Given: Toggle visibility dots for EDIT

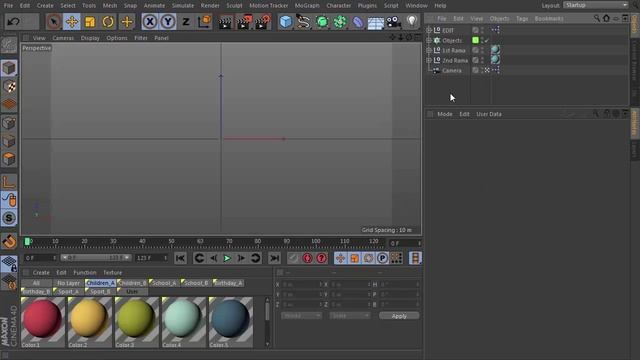Looking at the screenshot, I should pos(482,30).
